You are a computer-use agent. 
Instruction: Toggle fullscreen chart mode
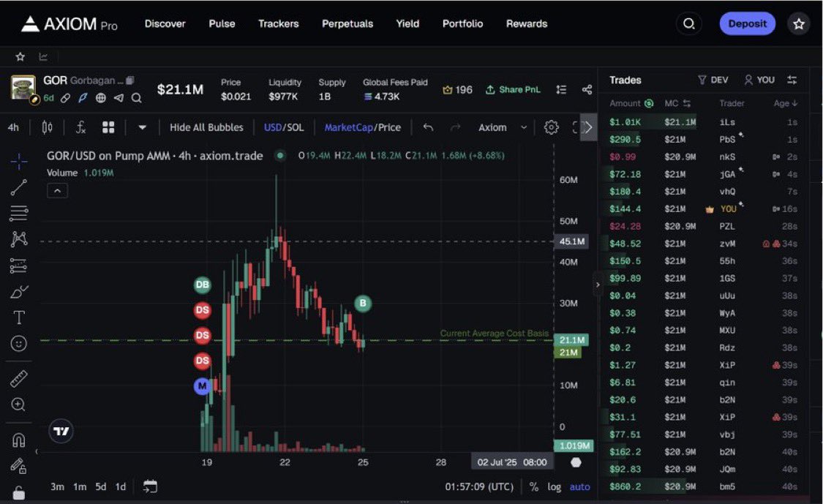pyautogui.click(x=575, y=127)
